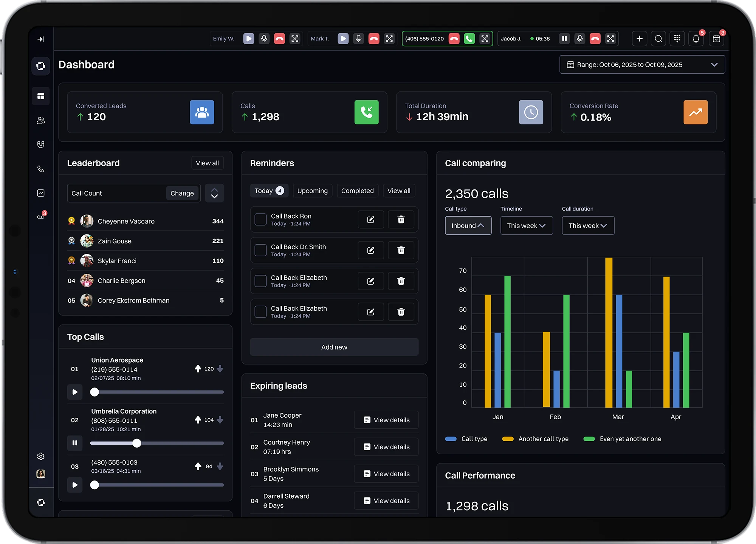Switch to Today reminders tab
Viewport: 756px width, 544px height.
pos(269,191)
